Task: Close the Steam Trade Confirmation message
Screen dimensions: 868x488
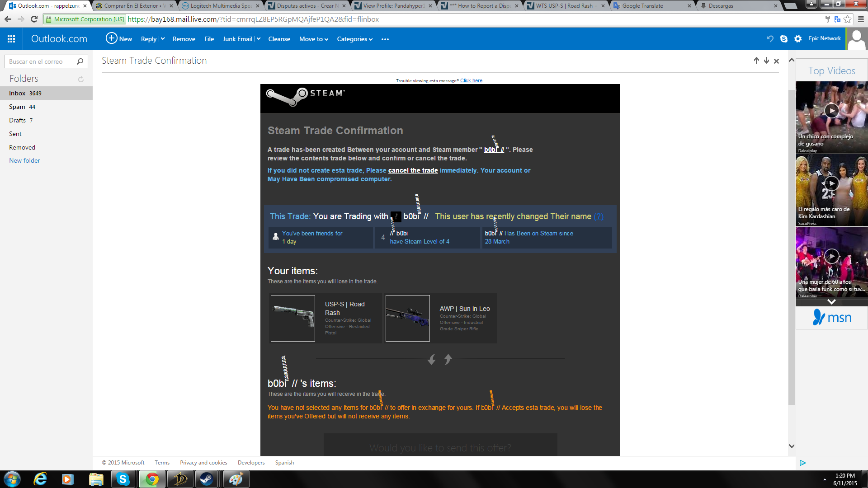Action: point(776,61)
